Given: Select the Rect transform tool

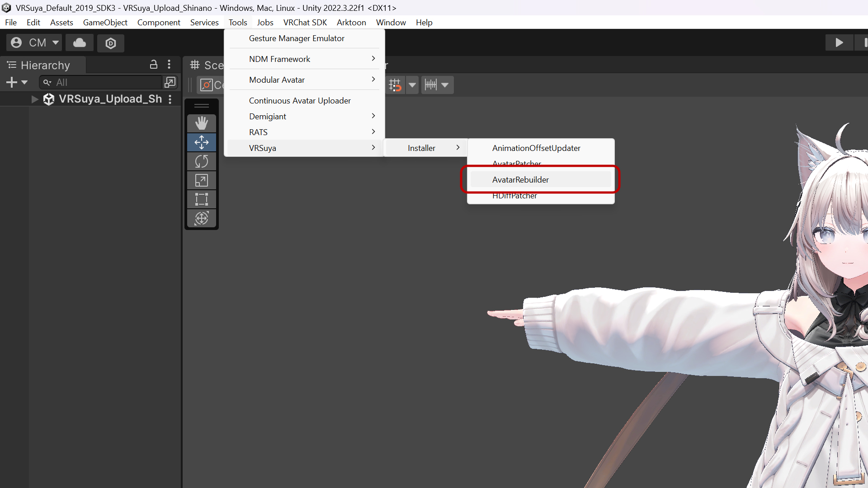Looking at the screenshot, I should [202, 199].
